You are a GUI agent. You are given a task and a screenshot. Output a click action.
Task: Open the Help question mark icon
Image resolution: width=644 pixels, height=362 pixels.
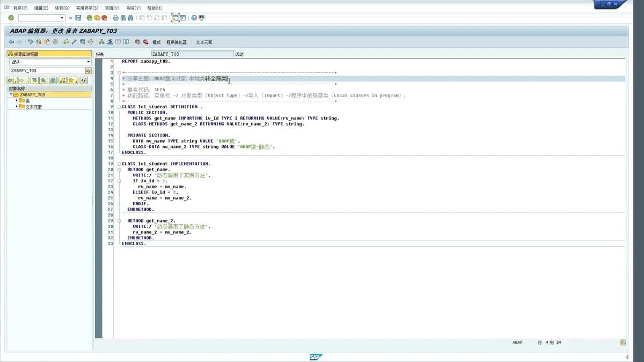click(194, 18)
